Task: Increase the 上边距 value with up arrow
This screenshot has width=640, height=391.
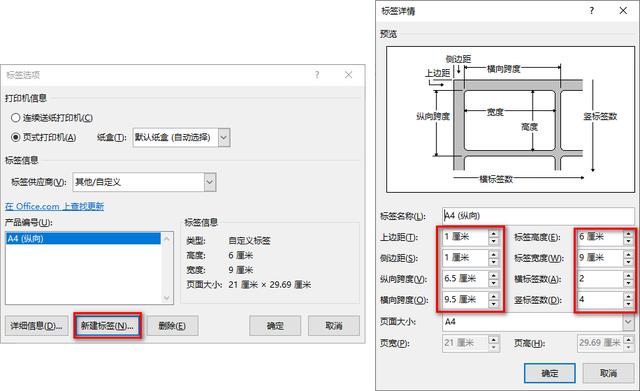Action: (494, 233)
